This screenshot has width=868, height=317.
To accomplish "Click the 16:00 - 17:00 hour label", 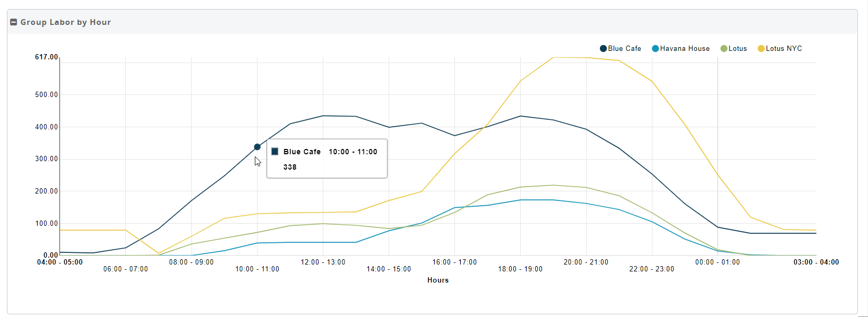I will (454, 262).
